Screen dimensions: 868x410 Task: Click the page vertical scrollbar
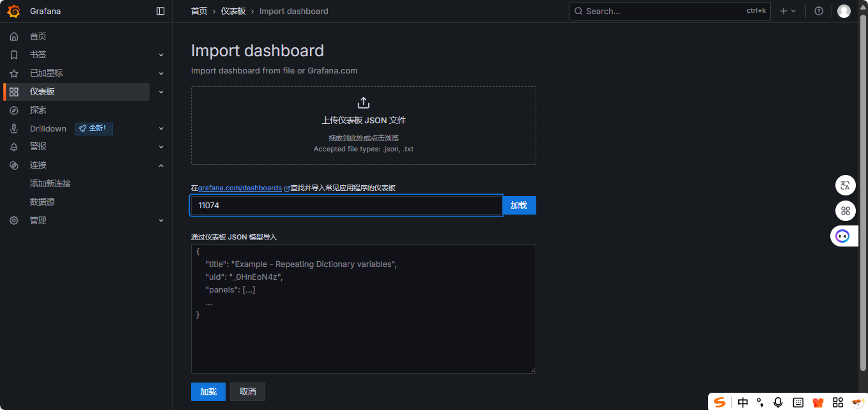pos(863,192)
